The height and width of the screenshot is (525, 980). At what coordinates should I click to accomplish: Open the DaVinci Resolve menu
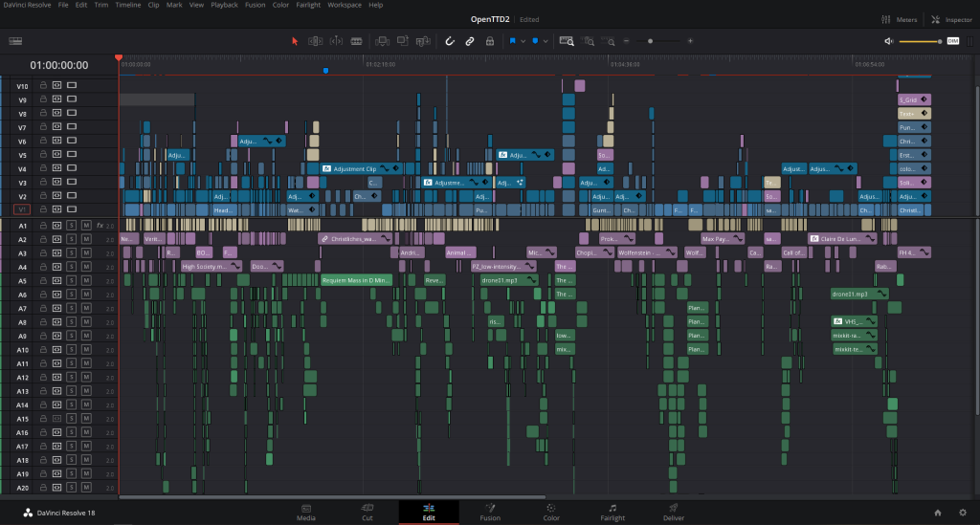tap(27, 5)
